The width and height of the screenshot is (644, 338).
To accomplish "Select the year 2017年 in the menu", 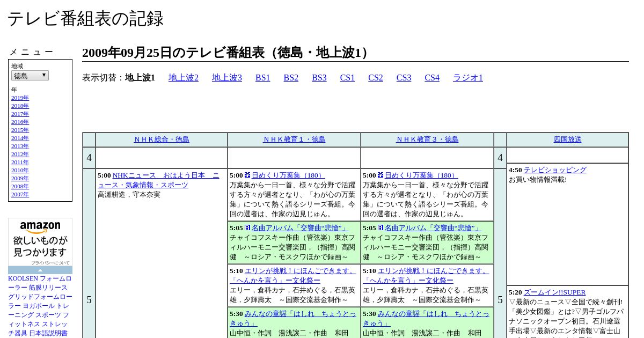I will [20, 114].
